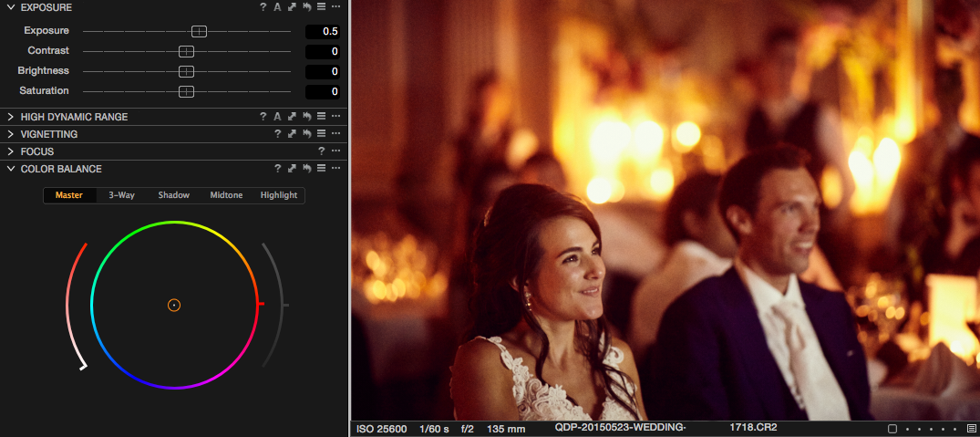Copy Color Balance adjustments arrow icon

tap(292, 169)
